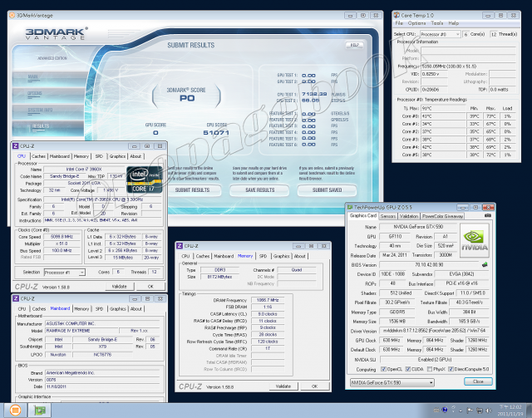Click the blue globe tray icon

pos(446,410)
